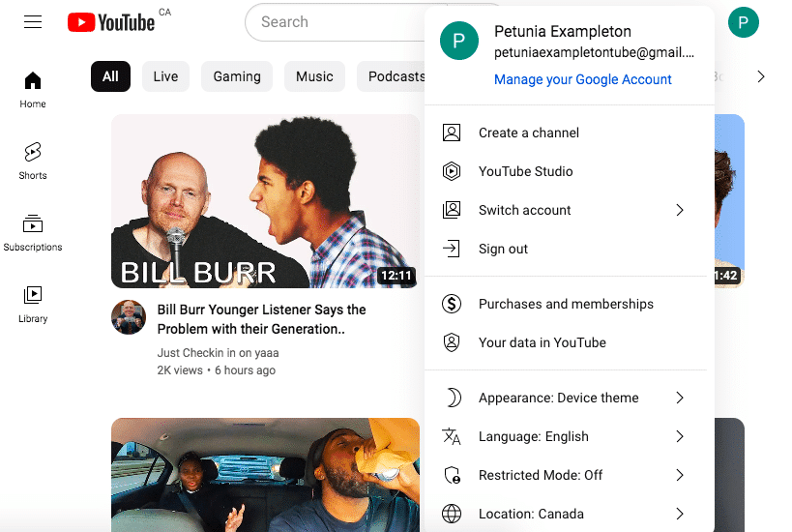Select the Music category chip
Viewport: 792px width, 532px height.
(x=314, y=76)
